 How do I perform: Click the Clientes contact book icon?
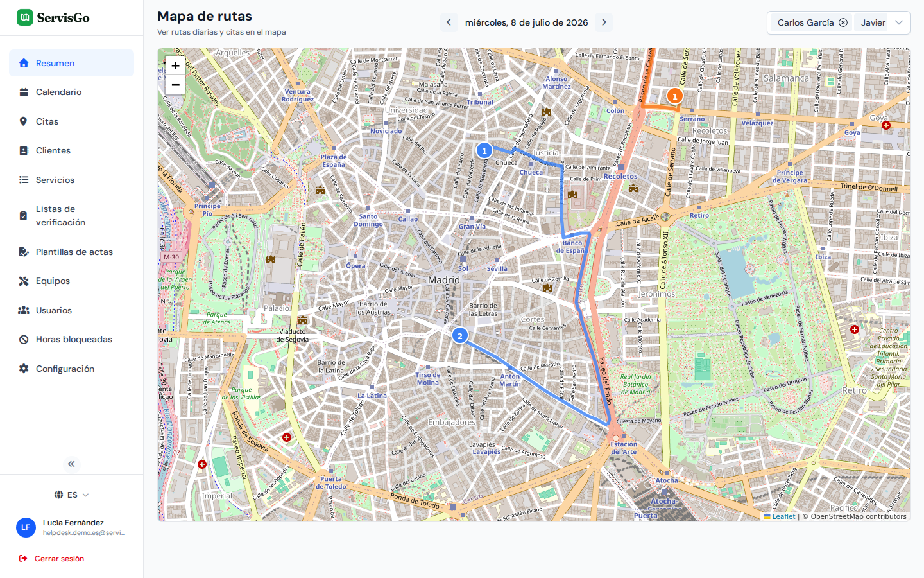(x=24, y=150)
